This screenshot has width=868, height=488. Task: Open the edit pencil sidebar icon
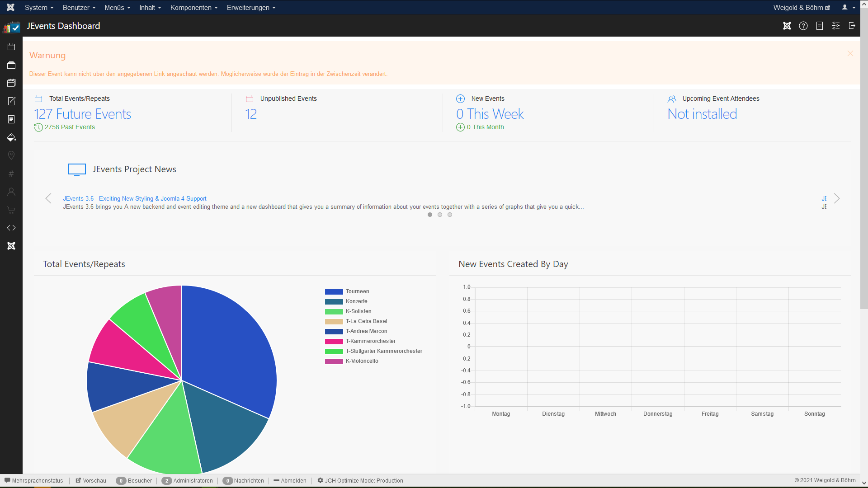tap(11, 101)
